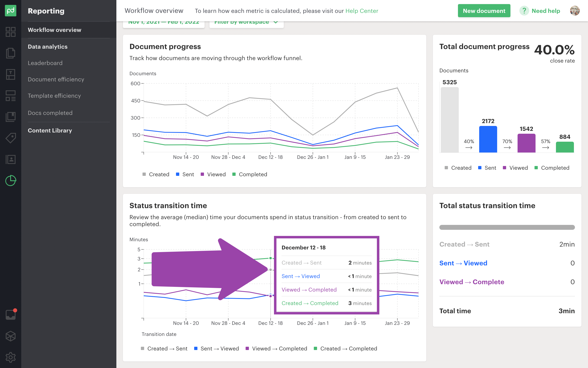The image size is (588, 368).
Task: Toggle Completed series in Document progress legend
Action: [x=250, y=174]
